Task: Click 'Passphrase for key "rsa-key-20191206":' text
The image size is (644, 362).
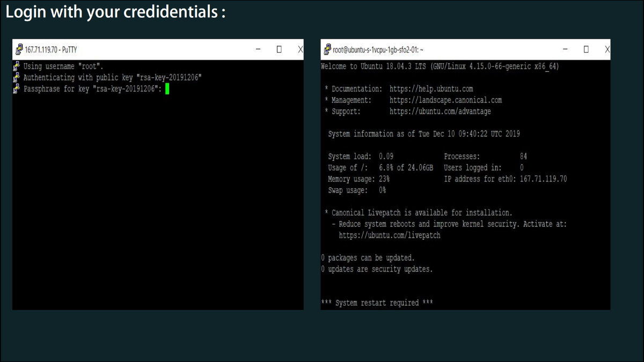Action: tap(93, 89)
